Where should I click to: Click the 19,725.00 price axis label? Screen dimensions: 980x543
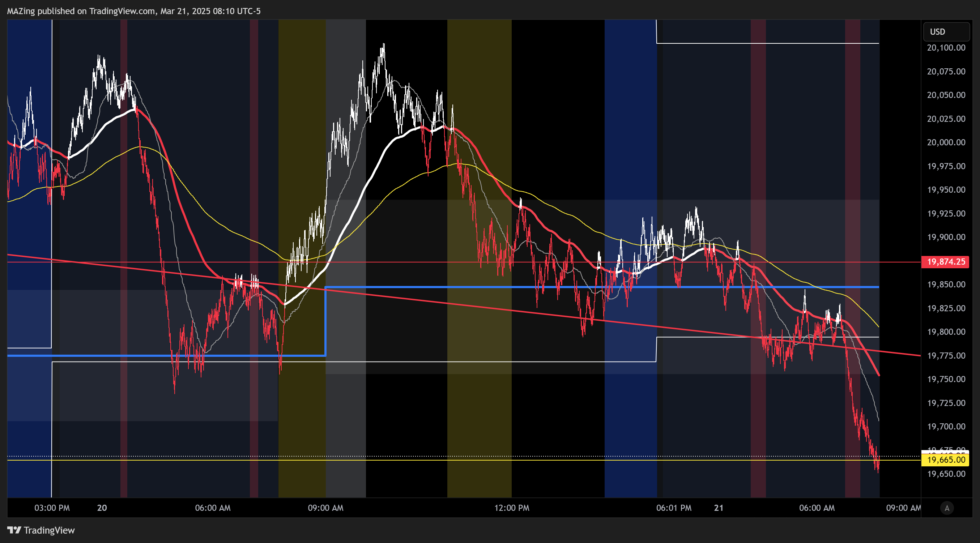(946, 403)
